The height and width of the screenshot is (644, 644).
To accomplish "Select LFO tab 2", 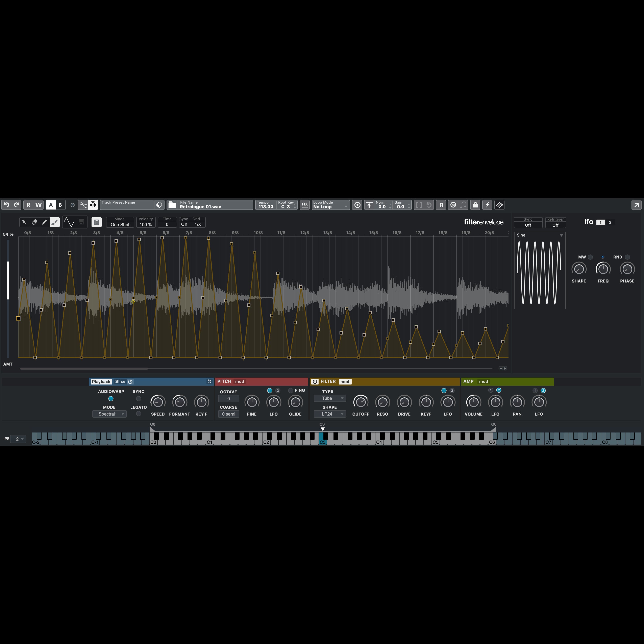I will click(610, 222).
